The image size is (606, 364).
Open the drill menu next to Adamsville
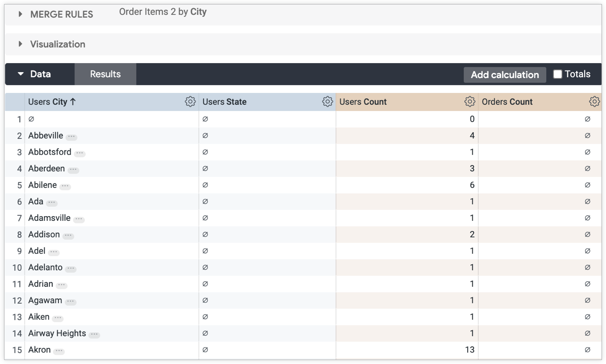(79, 219)
